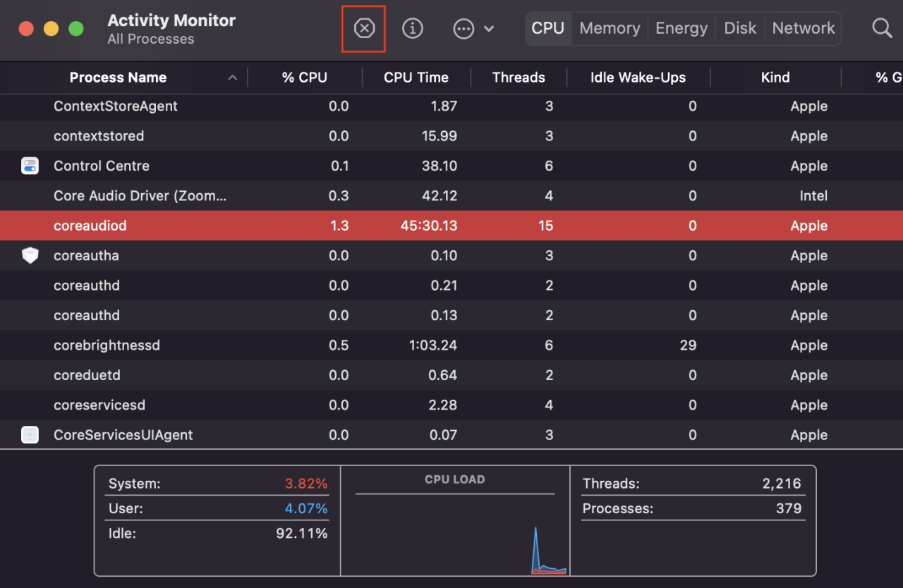
Task: Sort by % CPU column header
Action: (305, 78)
